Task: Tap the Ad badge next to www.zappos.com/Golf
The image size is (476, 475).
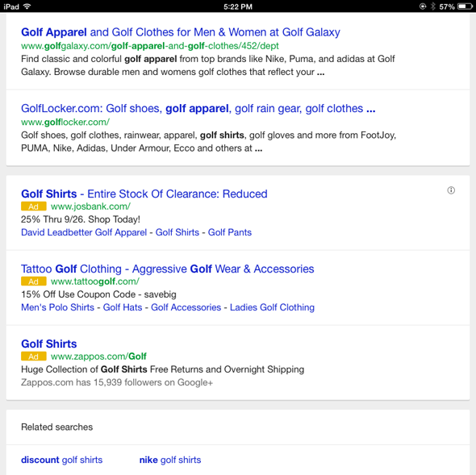Action: coord(34,356)
